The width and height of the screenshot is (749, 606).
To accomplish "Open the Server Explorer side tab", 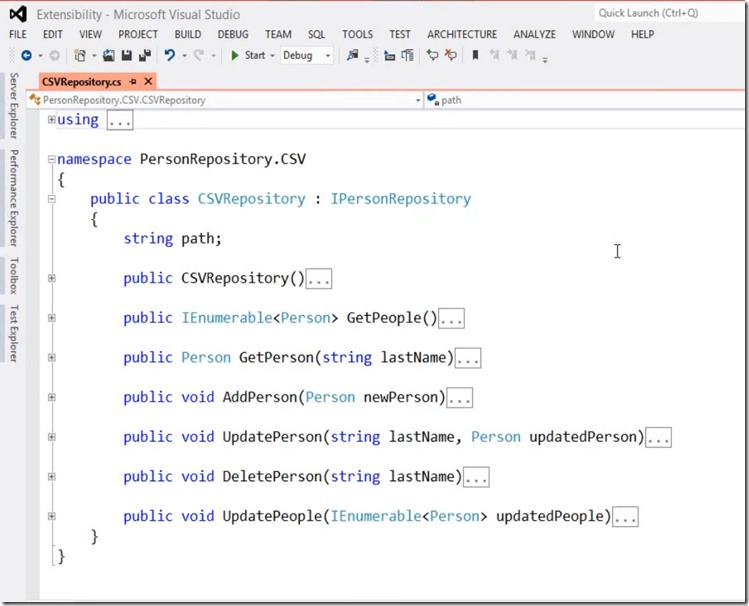I will click(x=14, y=106).
